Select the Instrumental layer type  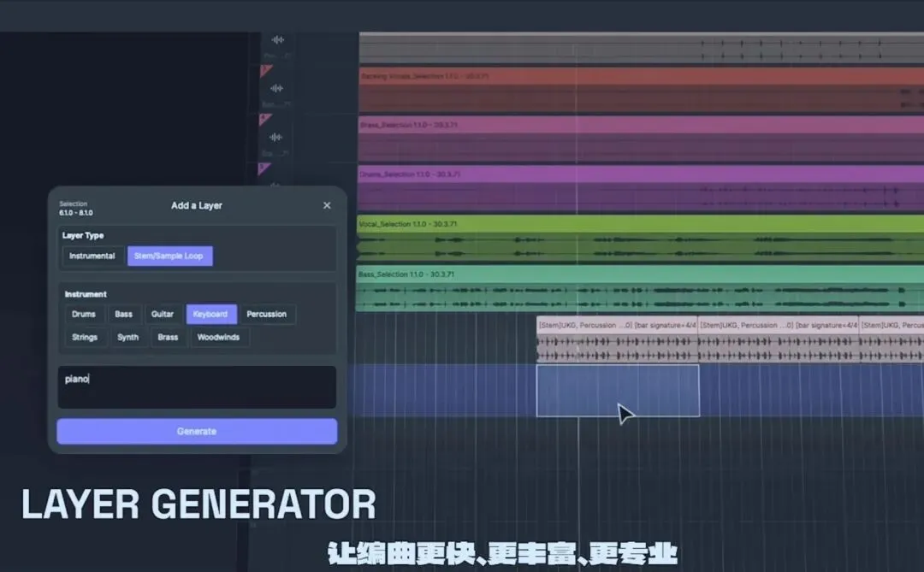tap(92, 257)
